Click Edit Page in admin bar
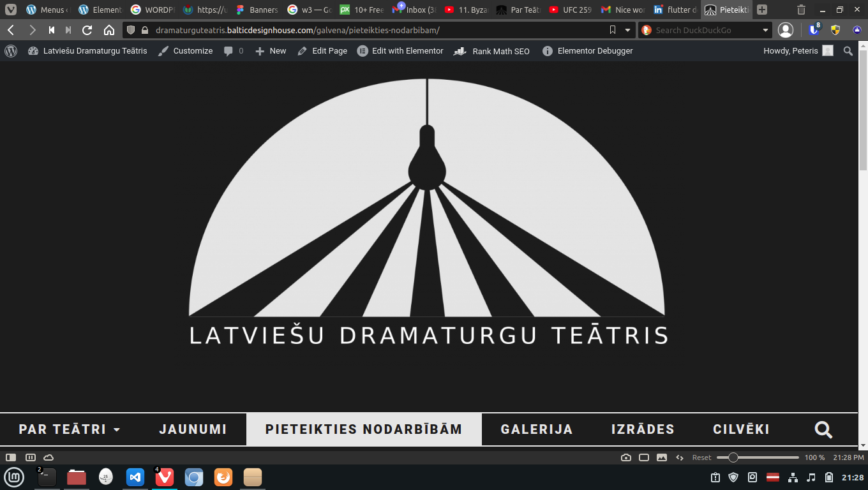The height and width of the screenshot is (490, 868). (322, 51)
